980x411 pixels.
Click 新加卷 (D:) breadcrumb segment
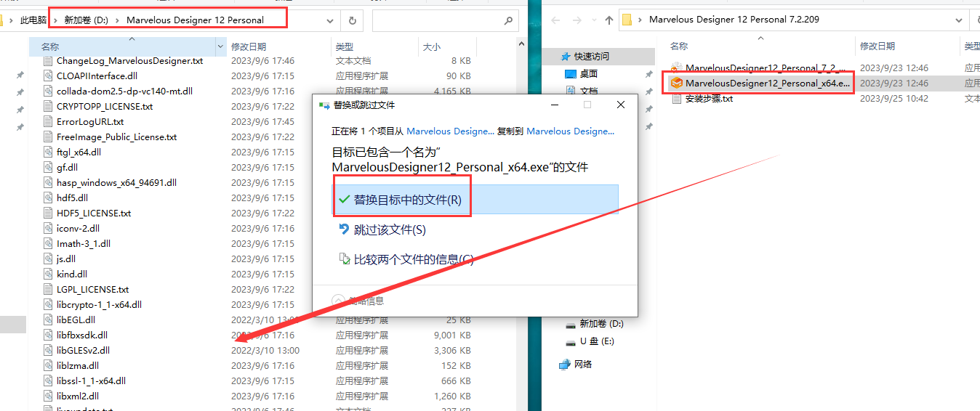[x=86, y=20]
